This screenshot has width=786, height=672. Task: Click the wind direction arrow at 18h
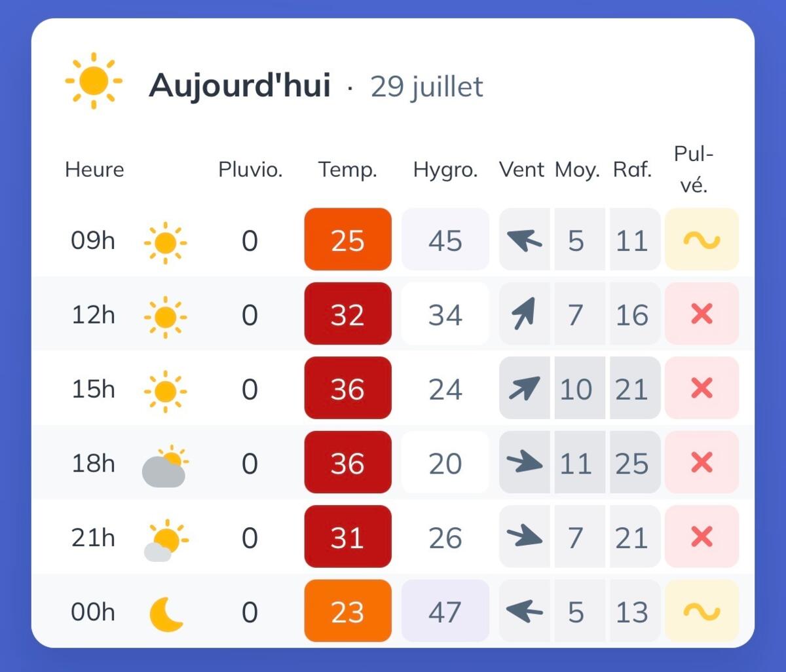point(525,462)
